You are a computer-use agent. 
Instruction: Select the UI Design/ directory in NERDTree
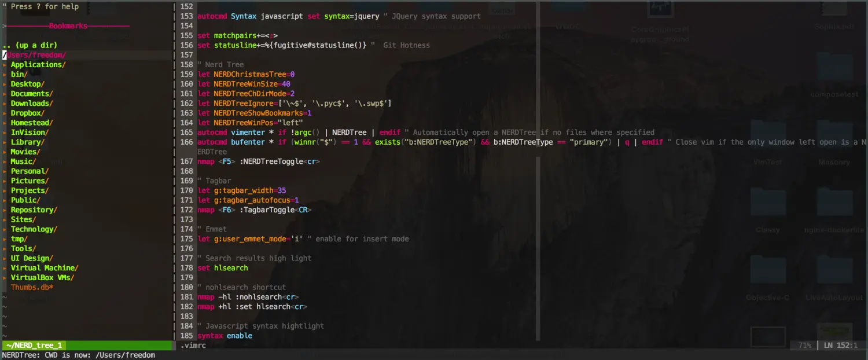(32, 258)
